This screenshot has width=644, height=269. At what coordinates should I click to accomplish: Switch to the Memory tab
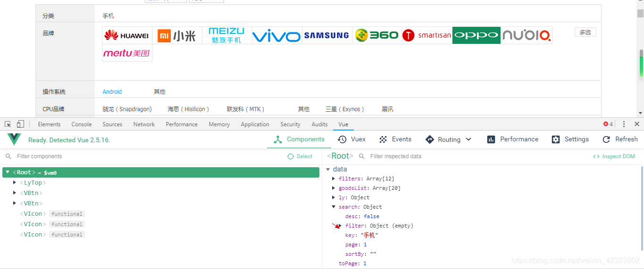(x=219, y=124)
